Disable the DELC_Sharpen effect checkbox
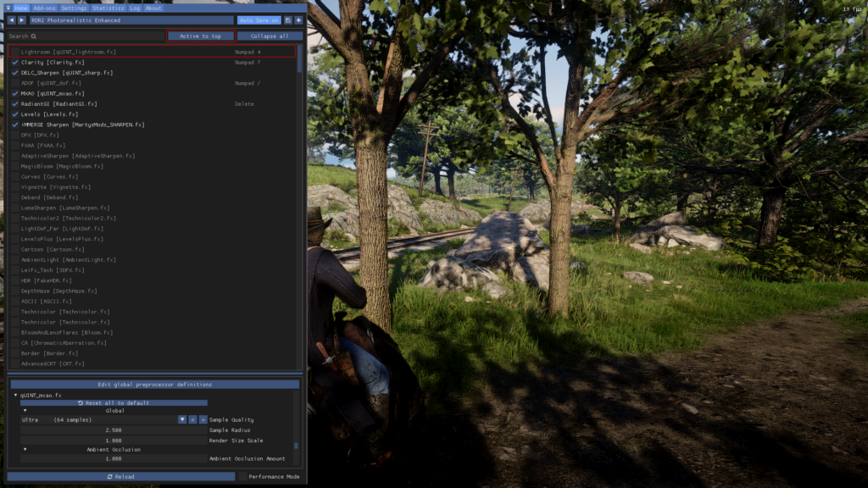The image size is (868, 488). tap(15, 73)
